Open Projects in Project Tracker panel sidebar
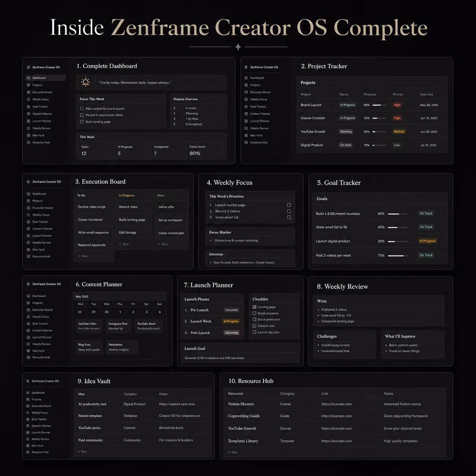The height and width of the screenshot is (476, 476). coord(255,85)
